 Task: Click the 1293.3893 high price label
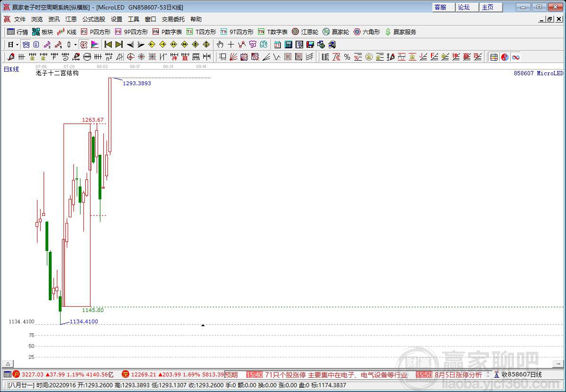[x=137, y=83]
